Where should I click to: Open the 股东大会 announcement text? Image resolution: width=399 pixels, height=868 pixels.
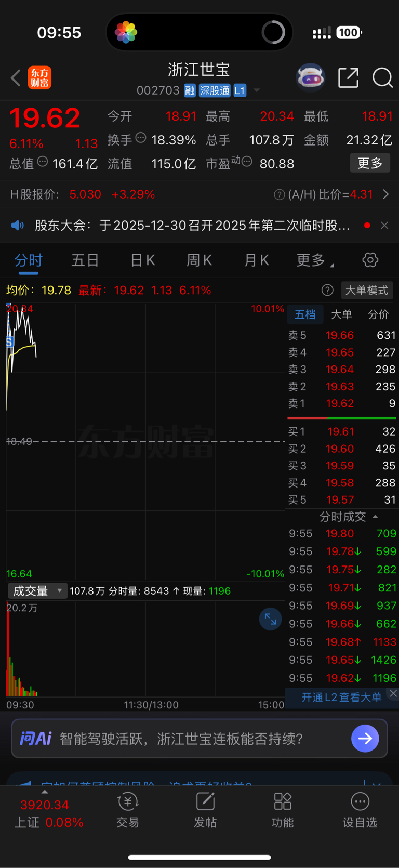[192, 225]
